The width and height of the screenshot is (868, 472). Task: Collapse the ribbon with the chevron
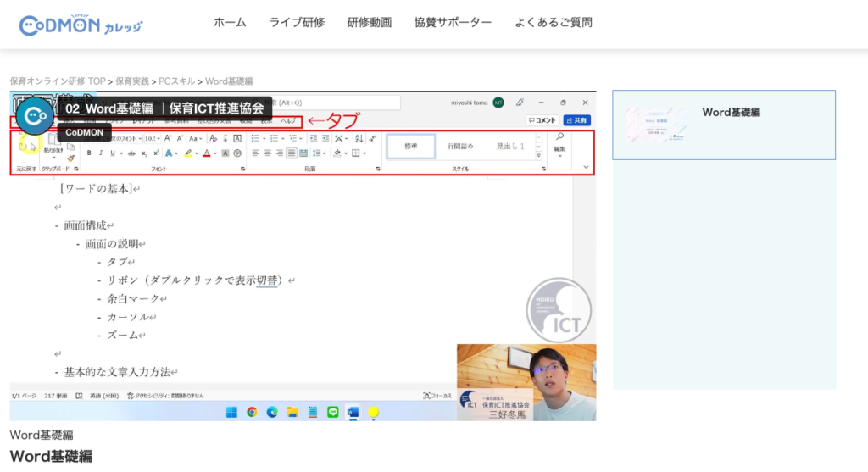[x=586, y=167]
